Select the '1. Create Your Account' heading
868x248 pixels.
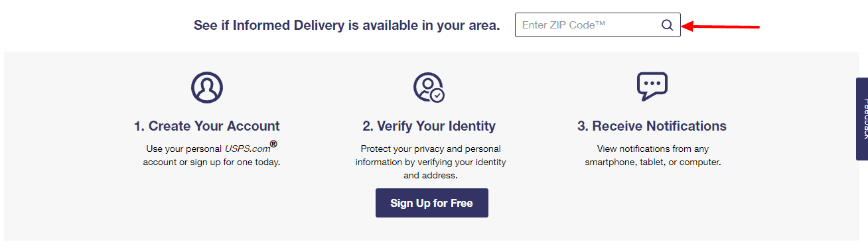[x=207, y=126]
